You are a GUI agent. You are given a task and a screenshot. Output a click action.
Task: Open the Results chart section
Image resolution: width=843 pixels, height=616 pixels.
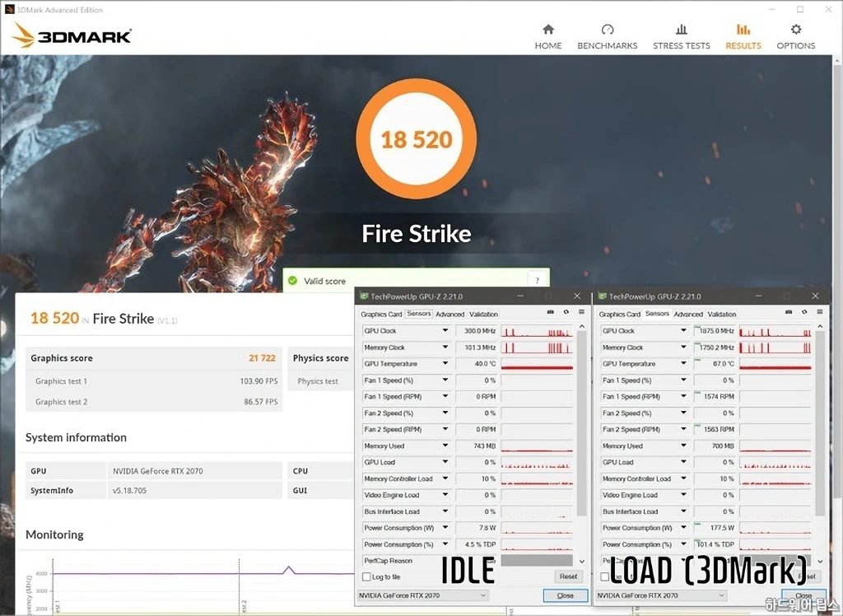point(743,36)
